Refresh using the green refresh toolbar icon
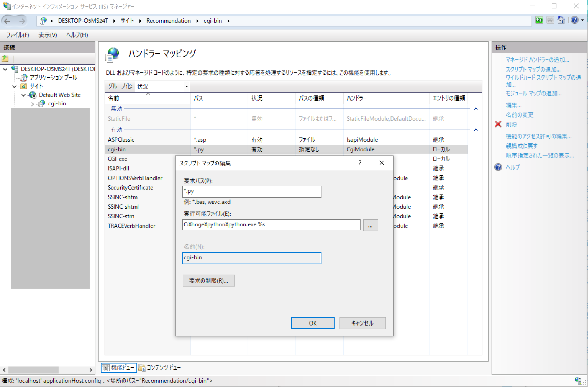Image resolution: width=588 pixels, height=387 pixels. (540, 20)
